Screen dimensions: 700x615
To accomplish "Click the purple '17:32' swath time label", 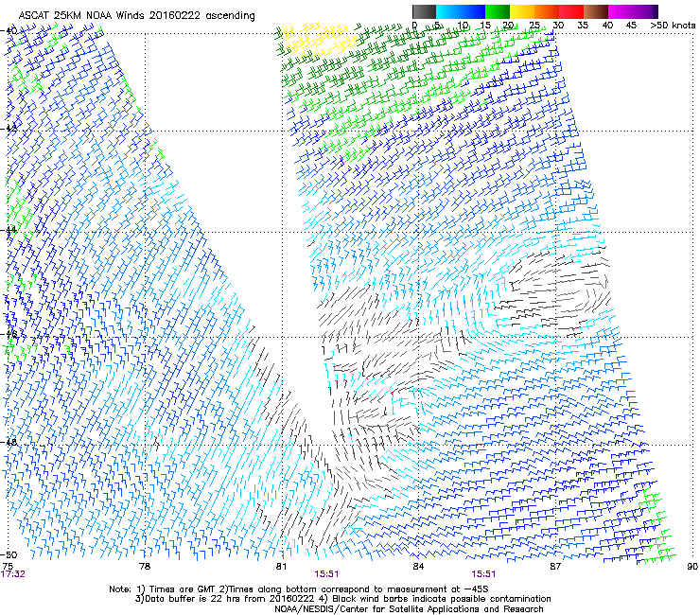I will [x=13, y=574].
